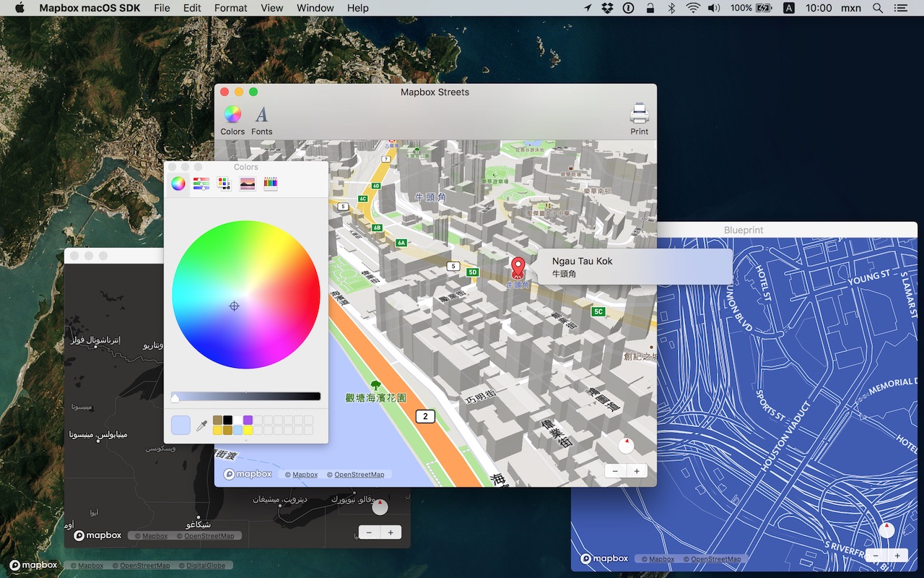The image size is (924, 578).
Task: Click the compass in Mapbox Streets map
Action: [x=626, y=445]
